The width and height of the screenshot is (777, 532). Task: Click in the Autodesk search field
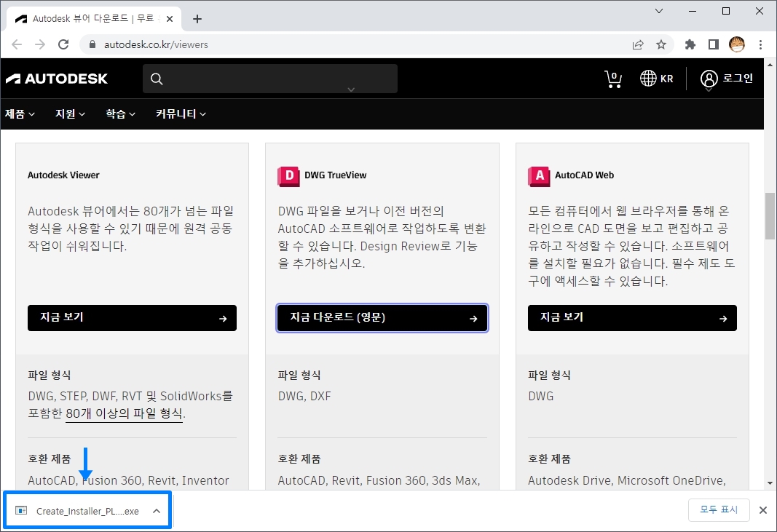[x=270, y=79]
